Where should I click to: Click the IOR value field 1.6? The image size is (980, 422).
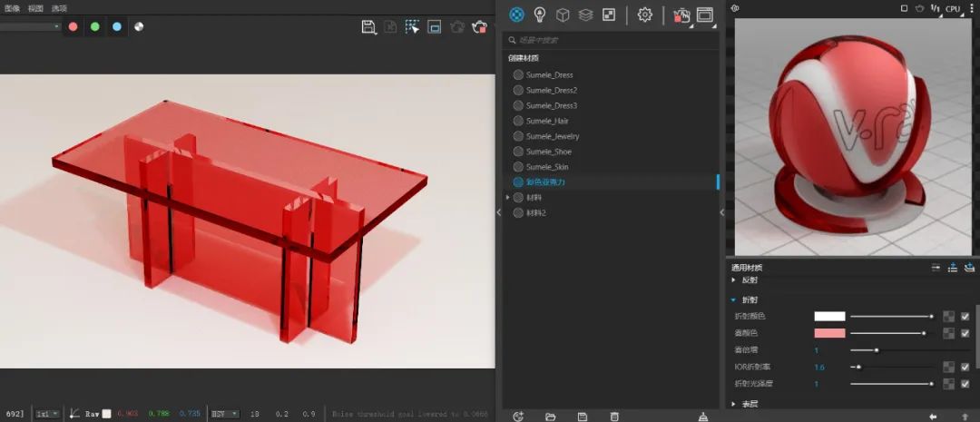pyautogui.click(x=819, y=367)
